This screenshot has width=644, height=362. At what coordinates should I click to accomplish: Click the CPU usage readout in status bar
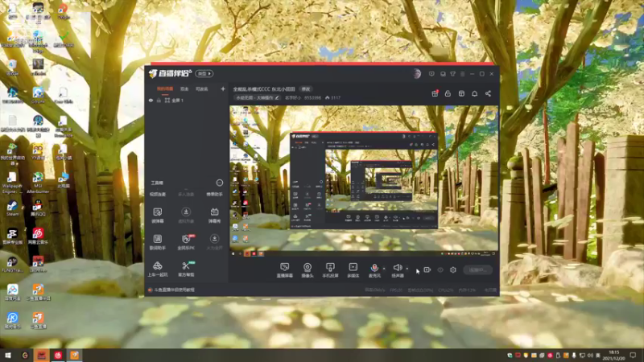click(446, 290)
